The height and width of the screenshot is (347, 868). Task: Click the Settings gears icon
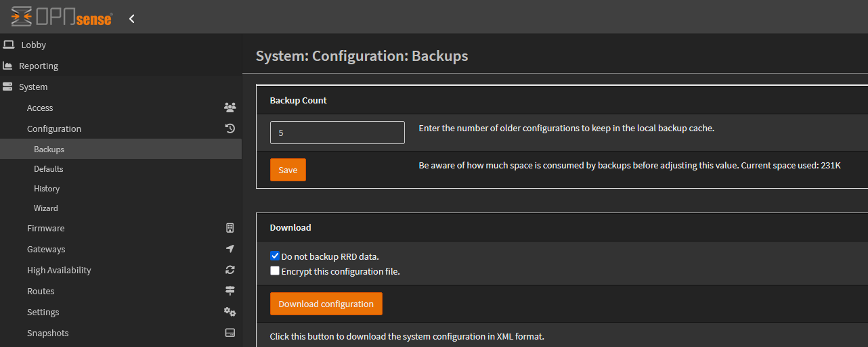[230, 312]
